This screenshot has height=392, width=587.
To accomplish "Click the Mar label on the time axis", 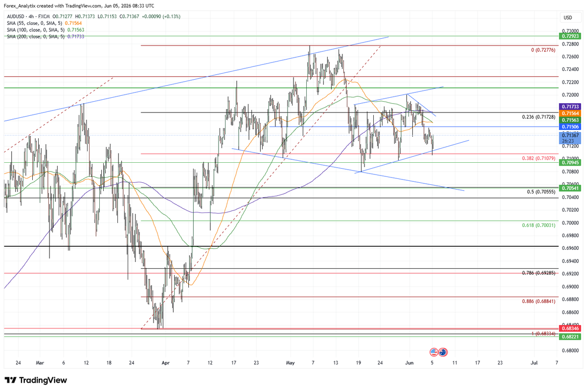I will tap(40, 363).
